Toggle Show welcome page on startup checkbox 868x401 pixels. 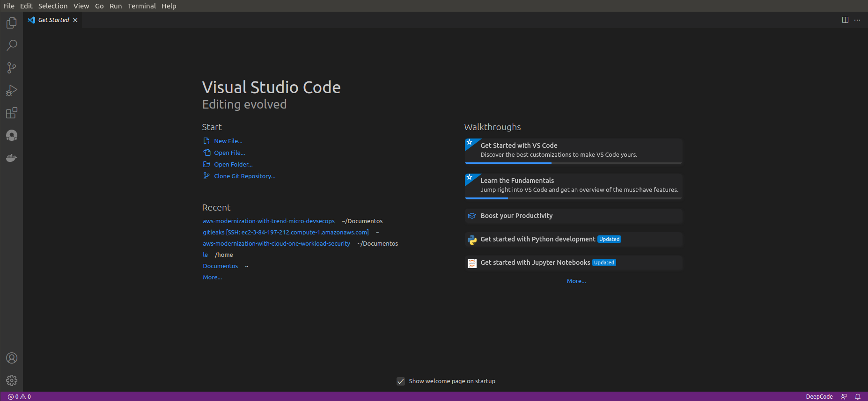[401, 381]
